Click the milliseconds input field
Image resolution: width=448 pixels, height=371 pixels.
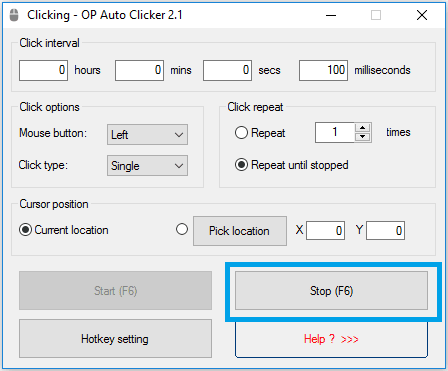[323, 70]
